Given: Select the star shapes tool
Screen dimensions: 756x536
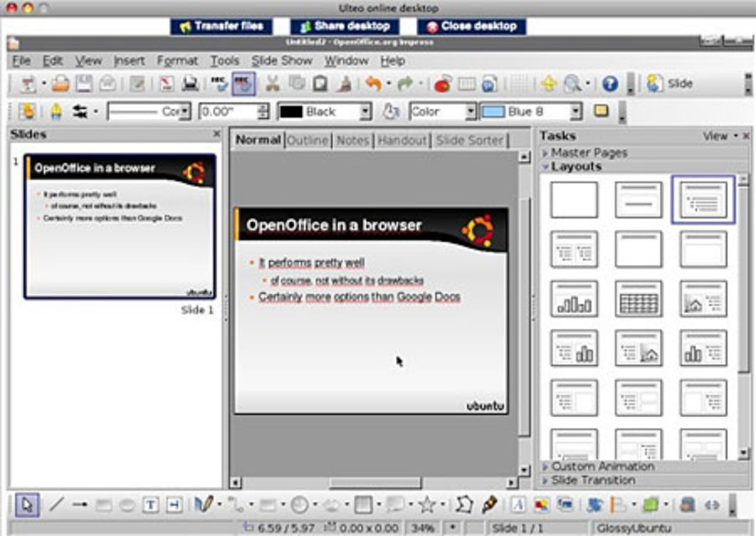Looking at the screenshot, I should (x=428, y=506).
